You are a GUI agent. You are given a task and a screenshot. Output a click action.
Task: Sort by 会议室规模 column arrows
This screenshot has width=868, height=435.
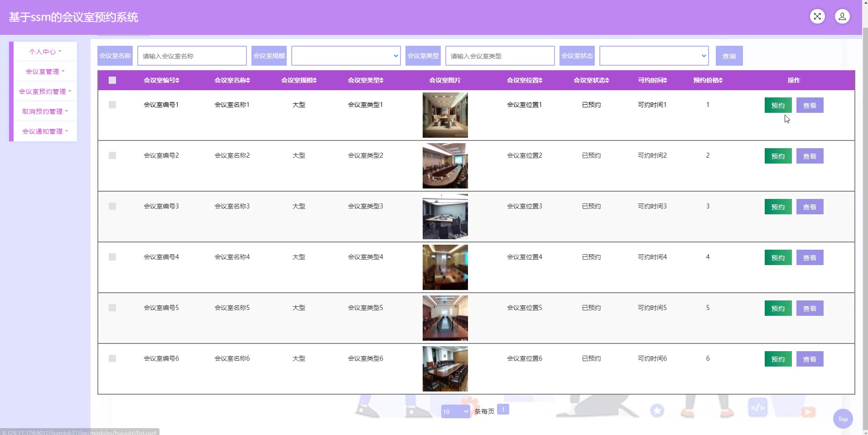coord(314,81)
